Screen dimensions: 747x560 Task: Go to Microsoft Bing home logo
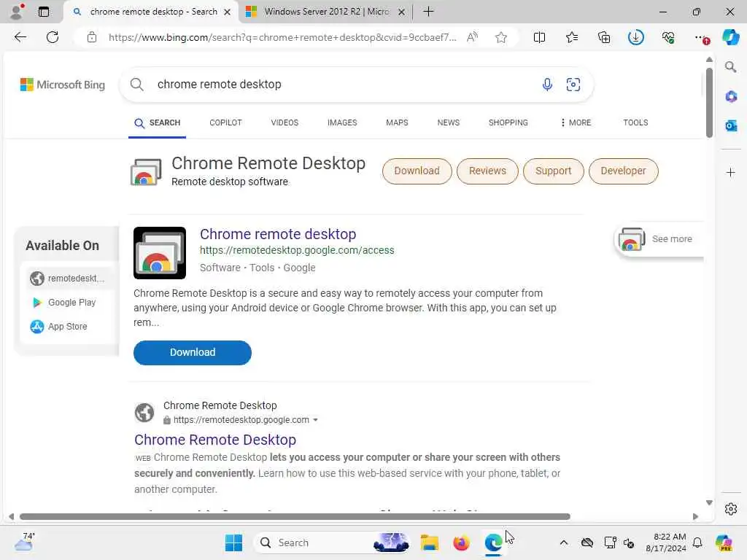tap(63, 85)
